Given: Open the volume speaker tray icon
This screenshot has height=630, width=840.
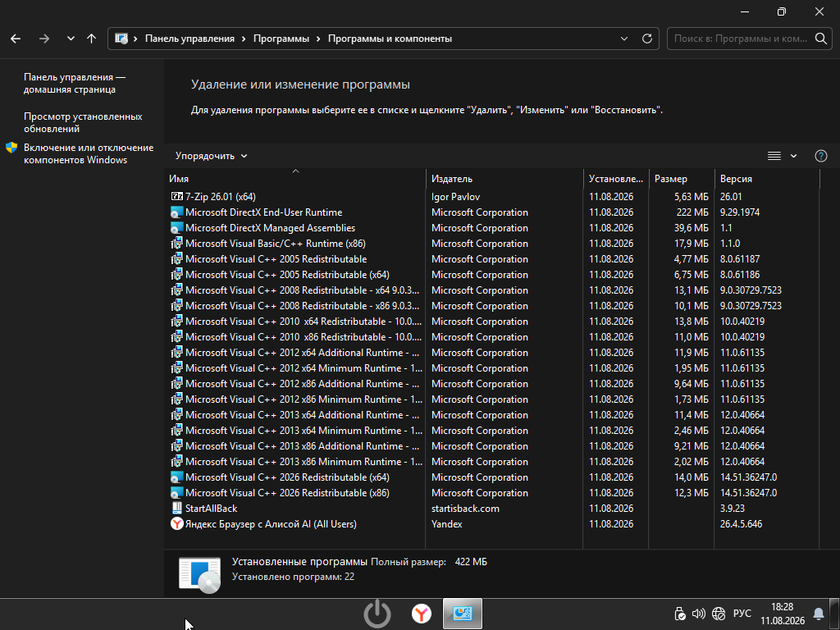Looking at the screenshot, I should 699,614.
